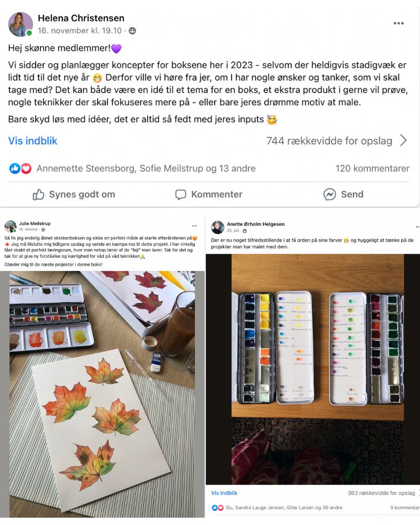Expand the 744 rækkevidde for opslag chevron
Viewport: 420px width, 525px height.
coord(404,141)
